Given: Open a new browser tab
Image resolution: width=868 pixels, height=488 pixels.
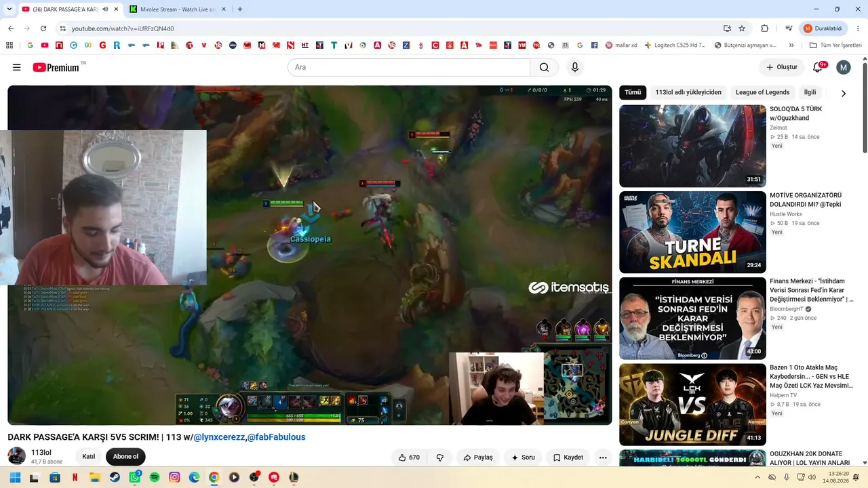Looking at the screenshot, I should point(240,9).
